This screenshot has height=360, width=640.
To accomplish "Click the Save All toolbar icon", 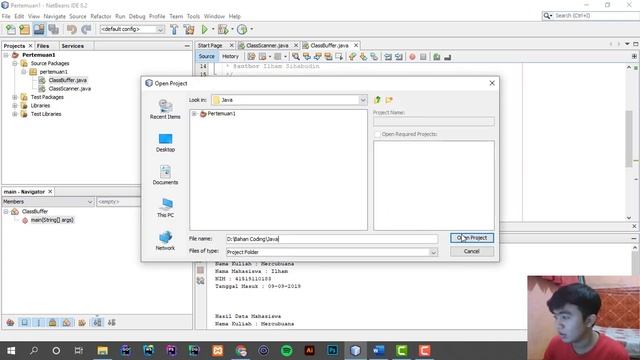I will (x=53, y=29).
